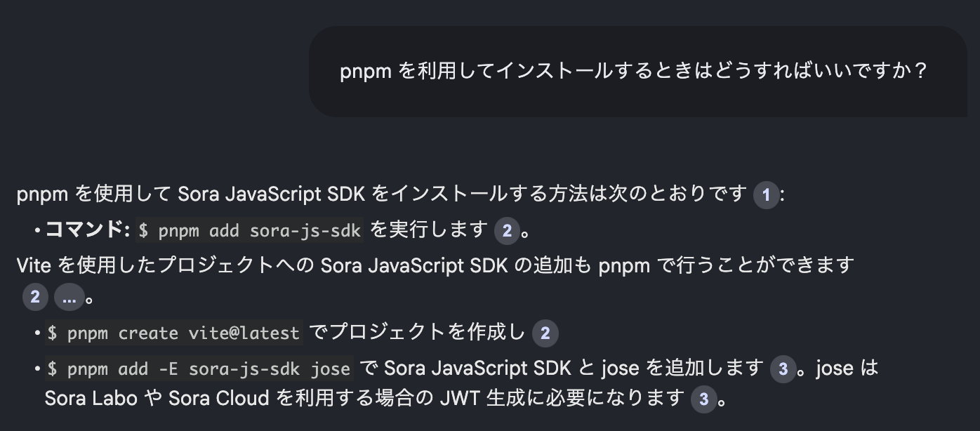This screenshot has width=980, height=431.
Task: Open citation 2 below the Vite sentence
Action: point(35,298)
